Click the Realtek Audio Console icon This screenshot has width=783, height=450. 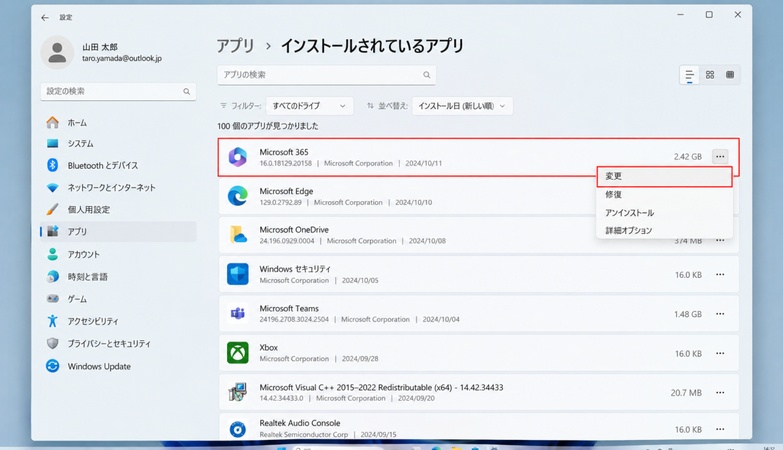[x=238, y=429]
